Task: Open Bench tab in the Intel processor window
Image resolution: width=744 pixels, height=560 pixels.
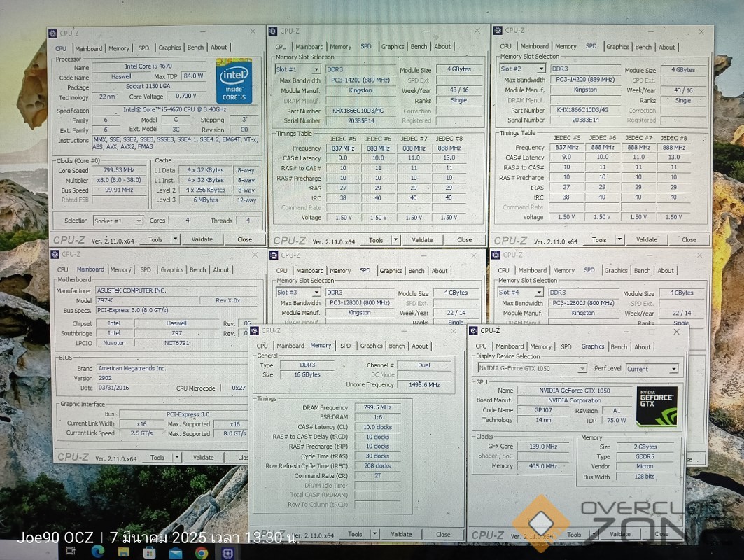Action: [195, 48]
